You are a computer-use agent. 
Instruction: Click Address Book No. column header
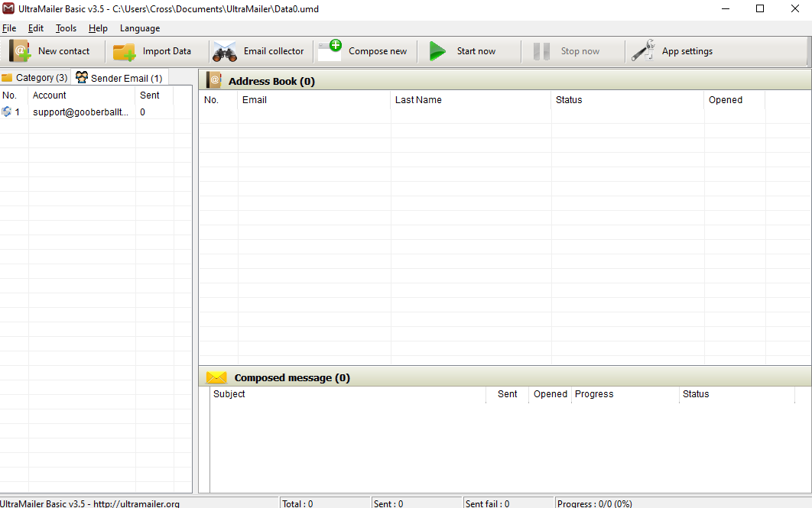[x=219, y=100]
